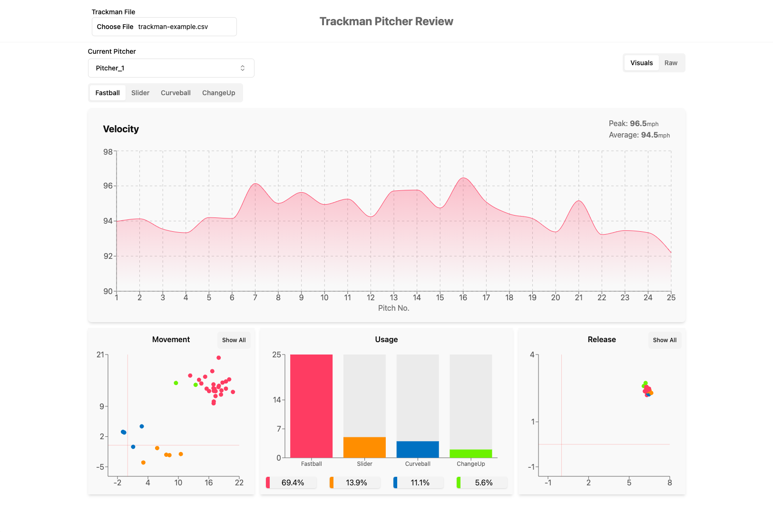Click the 69.4% usage value

293,483
